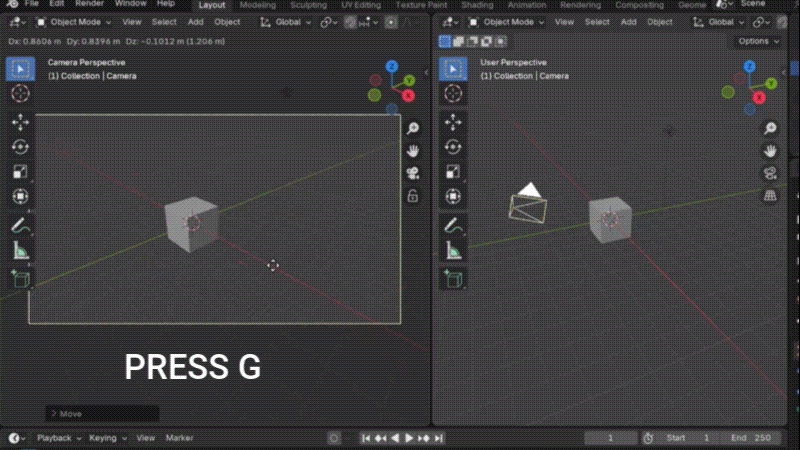
Task: Click the play animation button
Action: point(409,438)
